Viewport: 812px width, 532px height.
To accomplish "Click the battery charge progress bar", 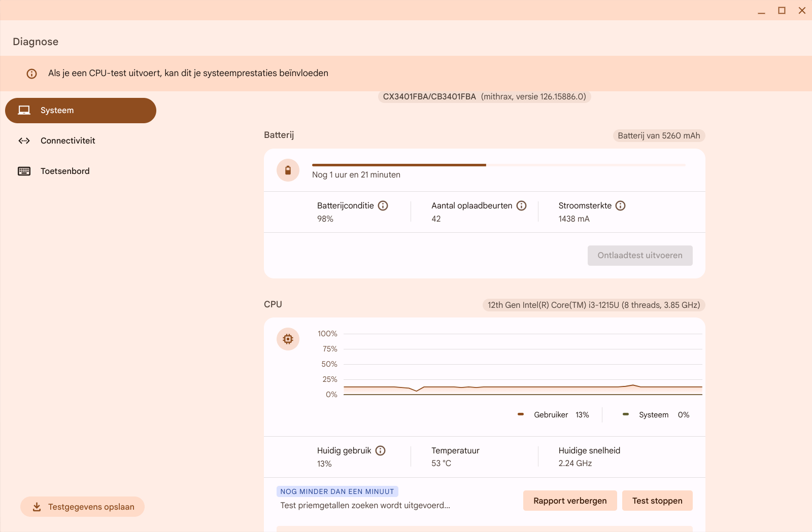I will coord(498,165).
